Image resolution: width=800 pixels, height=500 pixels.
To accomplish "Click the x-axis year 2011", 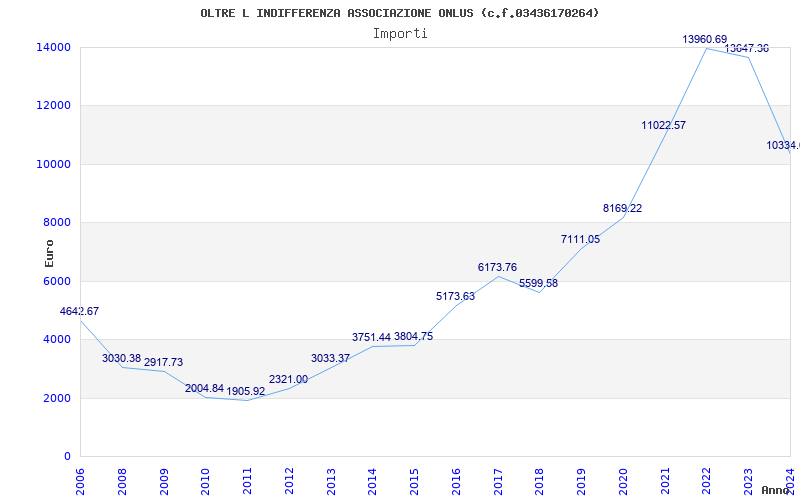I will tap(247, 481).
